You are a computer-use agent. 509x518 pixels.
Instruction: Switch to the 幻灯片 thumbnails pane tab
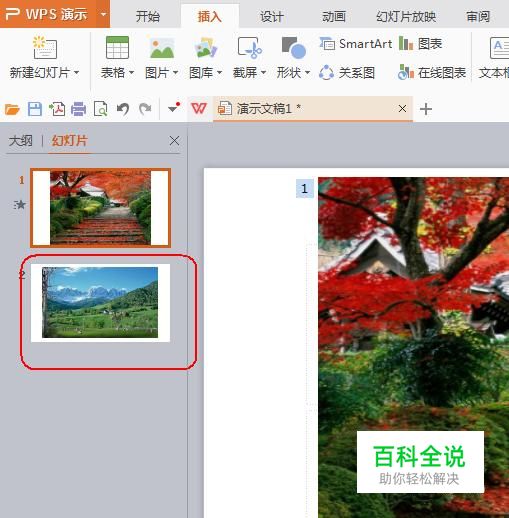70,141
